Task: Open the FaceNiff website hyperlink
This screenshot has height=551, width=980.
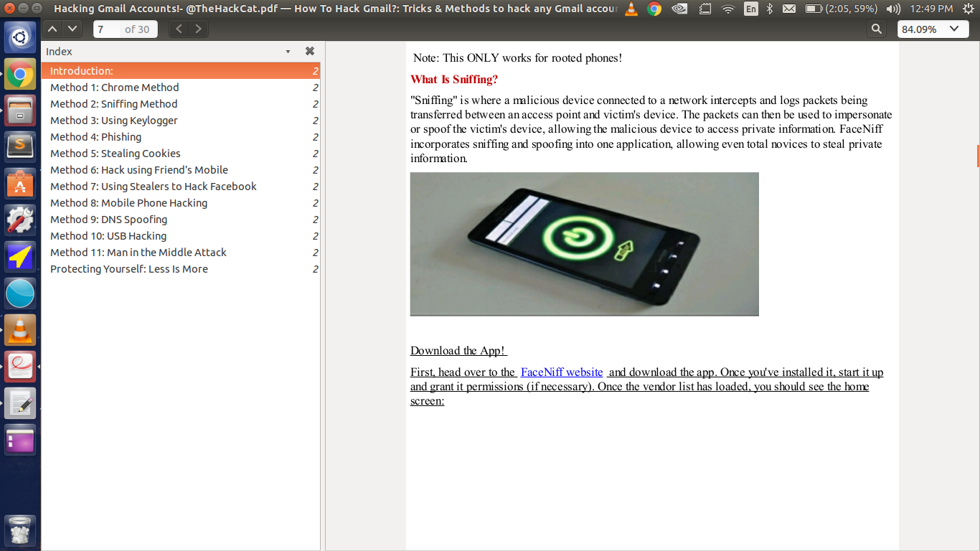Action: (562, 372)
